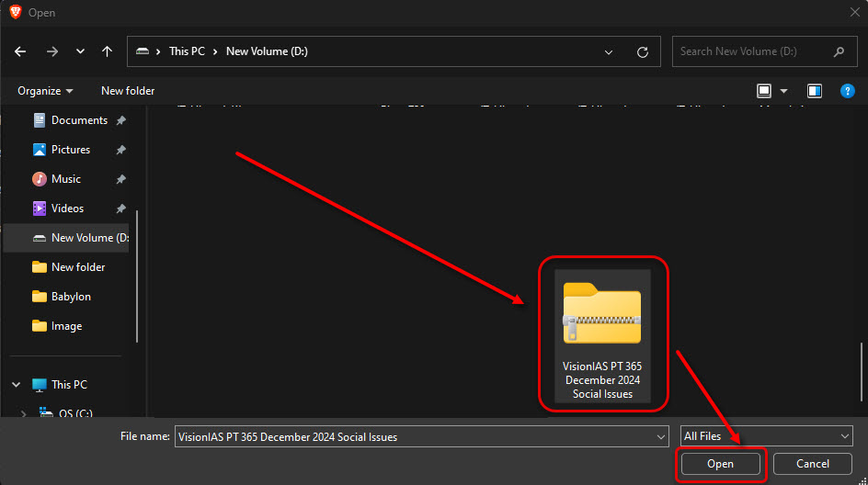Expand the OS (C:) drive node
The height and width of the screenshot is (485, 868).
(x=23, y=413)
